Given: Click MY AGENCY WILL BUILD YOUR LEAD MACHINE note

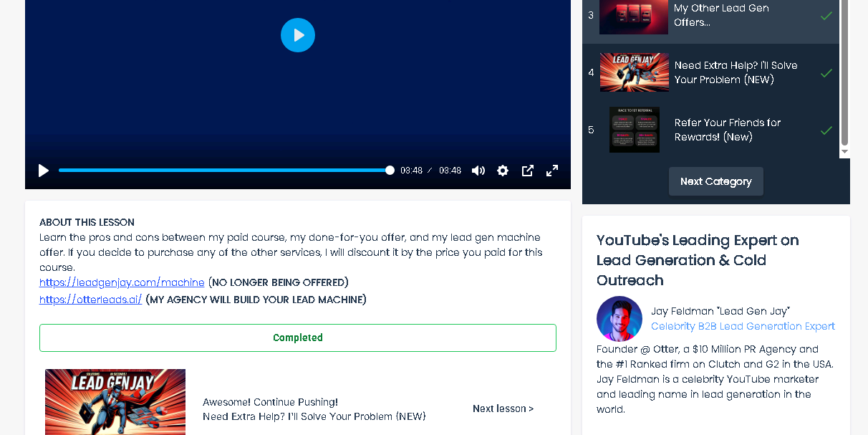Looking at the screenshot, I should click(x=256, y=300).
